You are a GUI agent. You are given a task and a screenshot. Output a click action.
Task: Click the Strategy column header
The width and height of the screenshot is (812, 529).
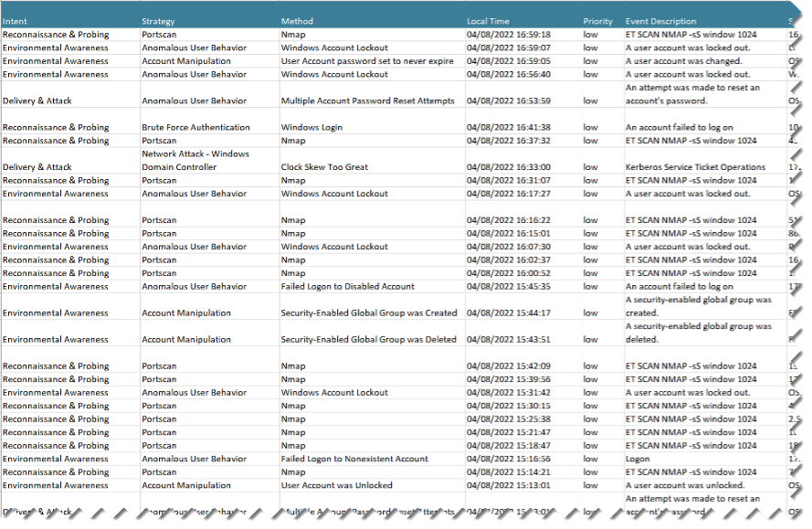(159, 21)
